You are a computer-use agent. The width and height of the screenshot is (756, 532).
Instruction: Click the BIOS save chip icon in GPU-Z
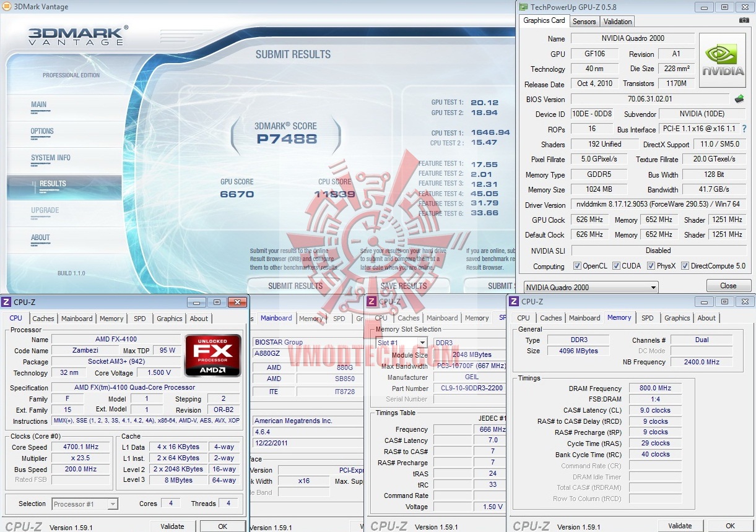(x=739, y=98)
